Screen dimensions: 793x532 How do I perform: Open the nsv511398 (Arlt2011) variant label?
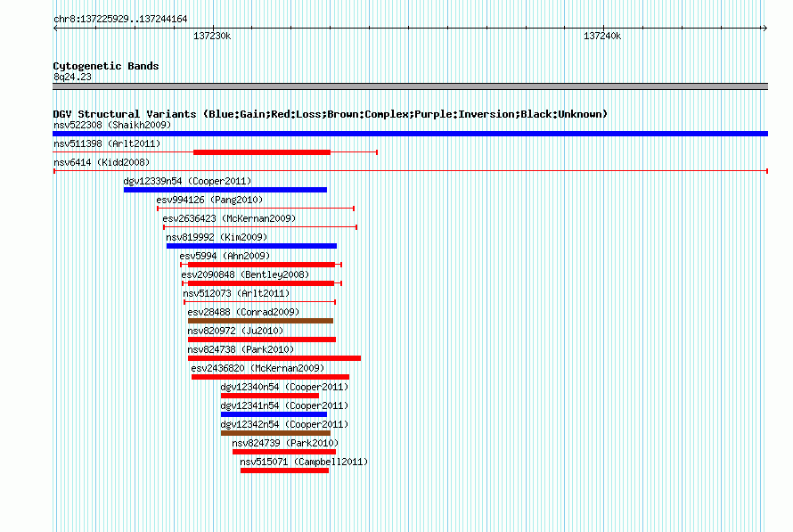click(x=107, y=143)
